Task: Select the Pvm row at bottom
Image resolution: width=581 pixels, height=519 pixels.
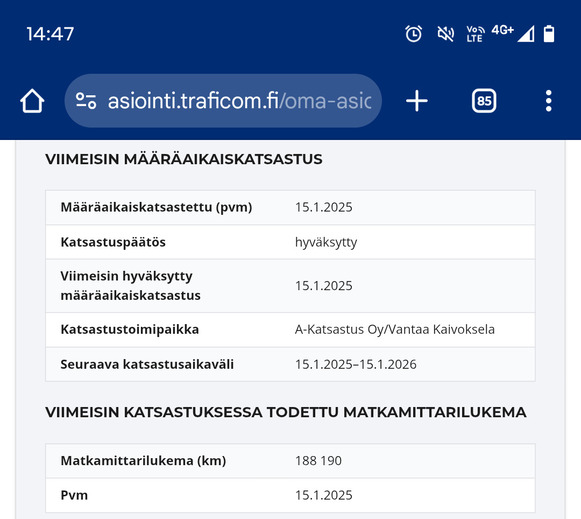Action: point(290,495)
